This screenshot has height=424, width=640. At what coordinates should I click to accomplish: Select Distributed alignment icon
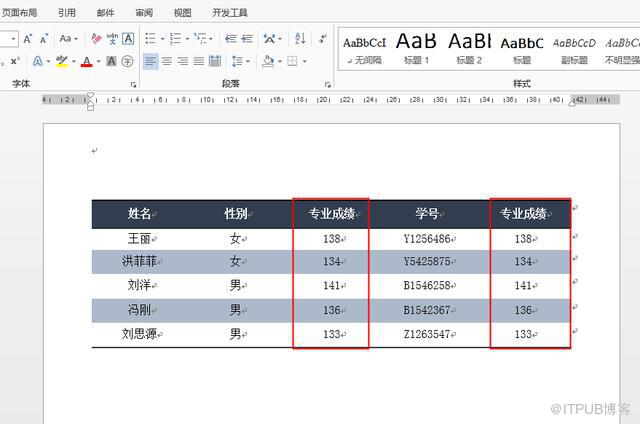(215, 61)
